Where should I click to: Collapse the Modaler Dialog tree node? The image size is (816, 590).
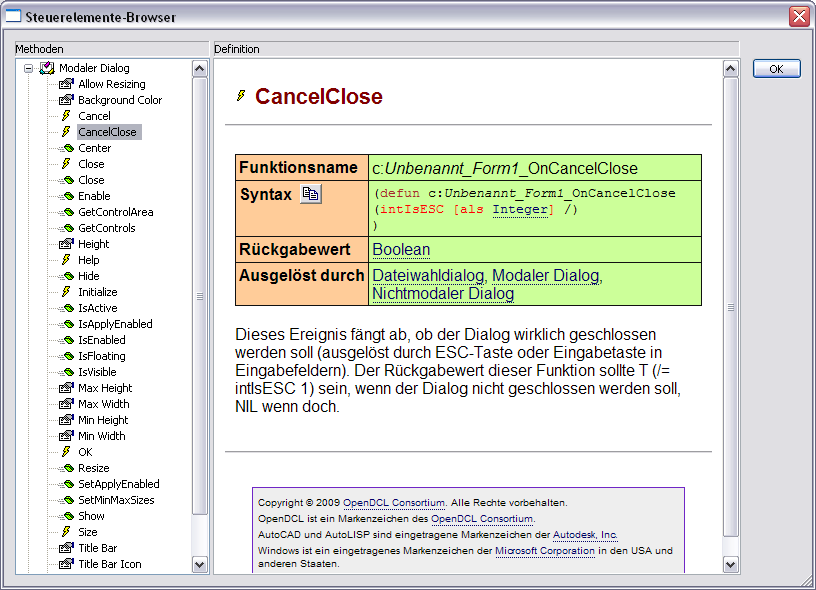tap(29, 68)
